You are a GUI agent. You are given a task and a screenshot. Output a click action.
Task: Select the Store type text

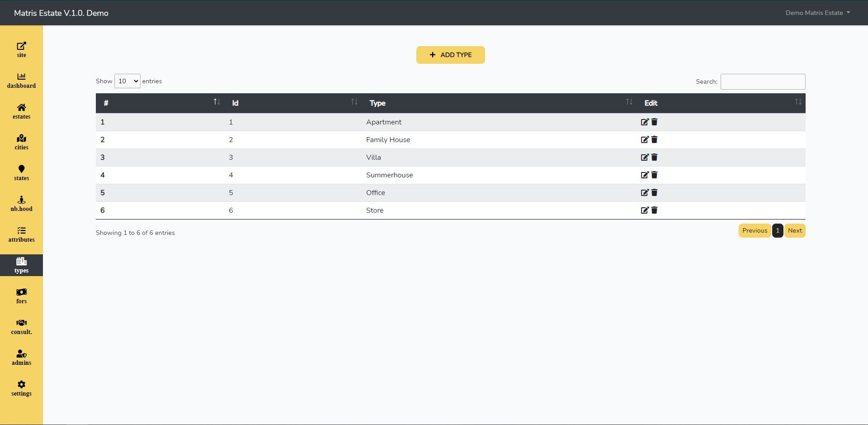tap(375, 210)
